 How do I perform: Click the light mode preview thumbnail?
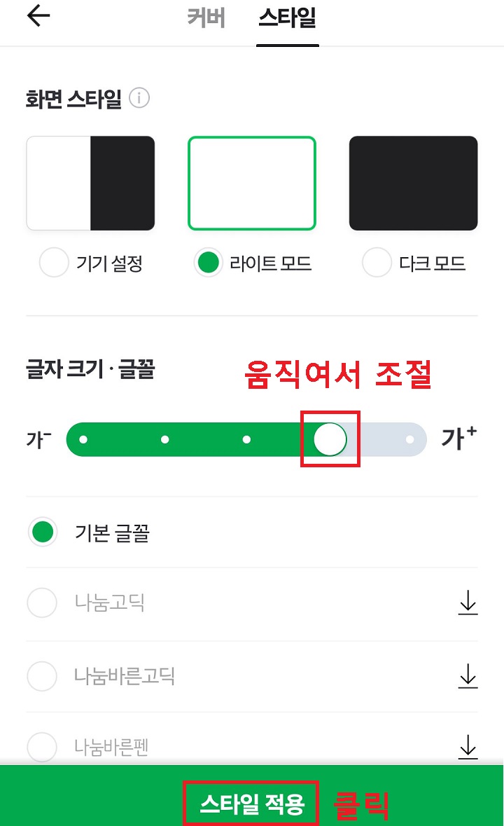click(252, 183)
